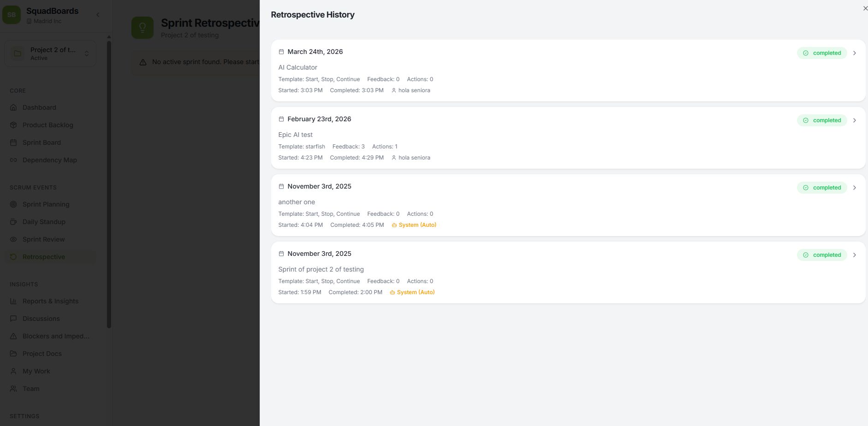The image size is (868, 426).
Task: Click the completed badge on another one
Action: [x=822, y=187]
